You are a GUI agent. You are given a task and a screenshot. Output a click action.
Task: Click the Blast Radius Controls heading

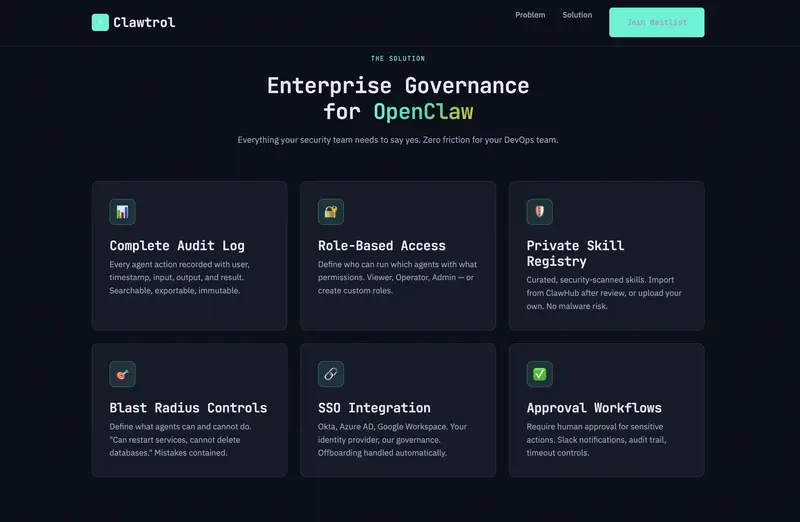(x=188, y=408)
